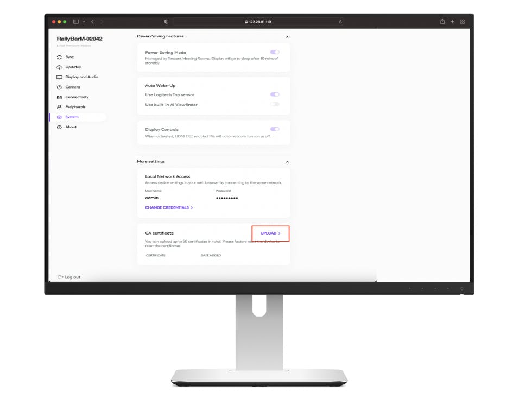Open the Camera icon in sidebar
532x404 pixels.
(x=59, y=87)
